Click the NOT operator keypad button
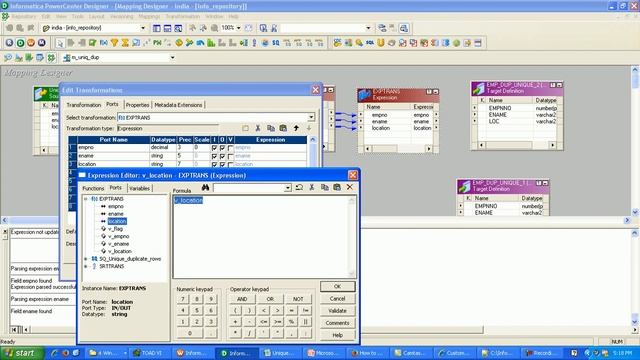The image size is (640, 360). point(298,299)
